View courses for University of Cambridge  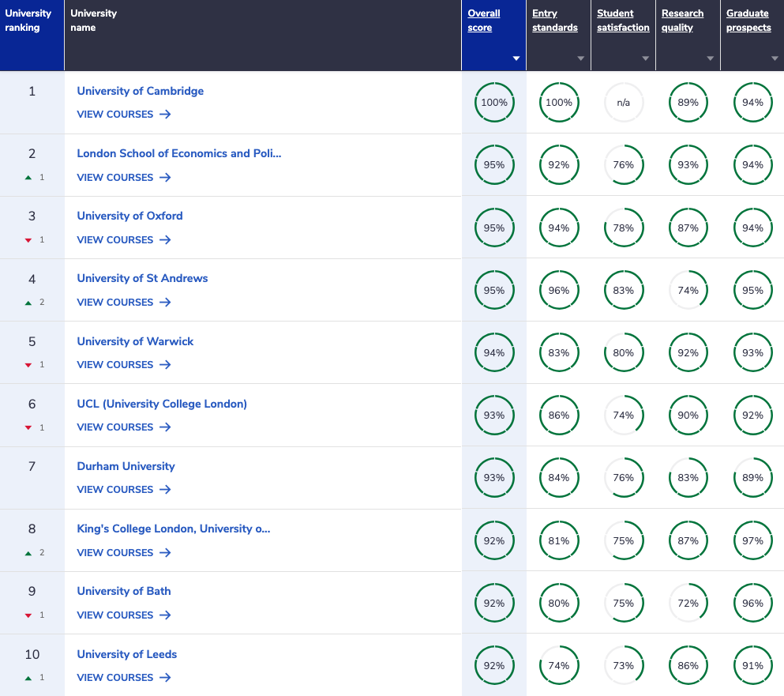[x=123, y=115]
